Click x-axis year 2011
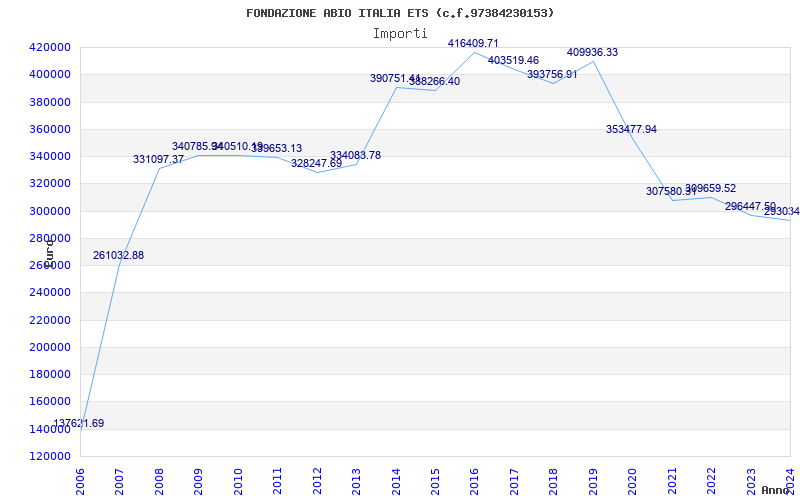 [x=278, y=482]
